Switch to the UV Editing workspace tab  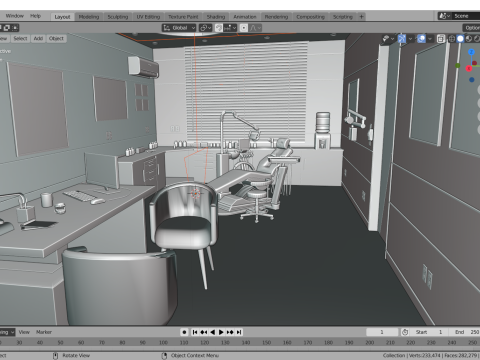[x=148, y=17]
